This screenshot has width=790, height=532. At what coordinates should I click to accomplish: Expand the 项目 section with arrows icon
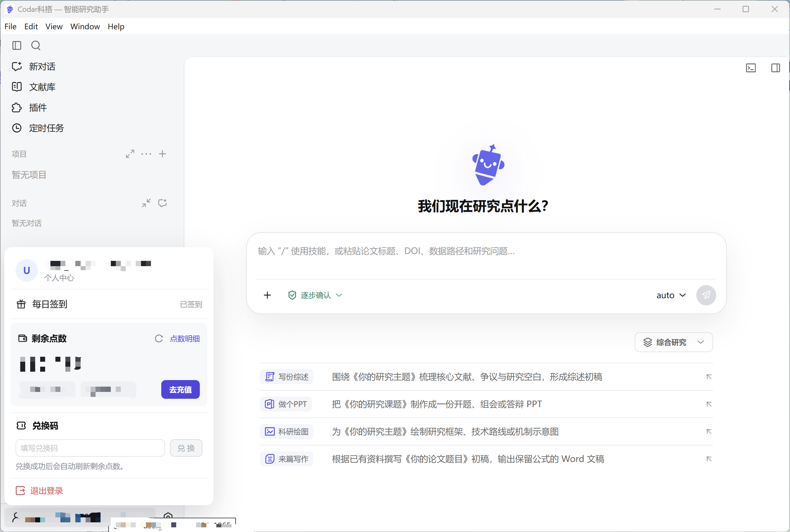(x=130, y=154)
